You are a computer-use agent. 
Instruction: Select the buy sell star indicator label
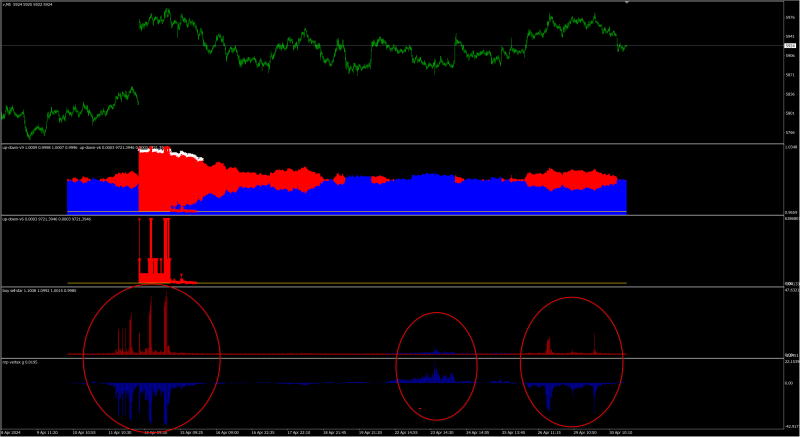[x=39, y=290]
